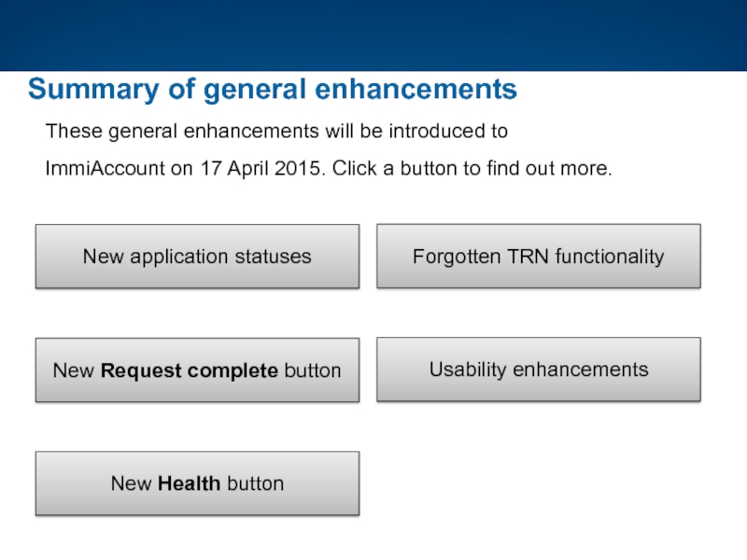
Task: Click the 'Click a button to find out more' sentence
Action: coord(472,170)
